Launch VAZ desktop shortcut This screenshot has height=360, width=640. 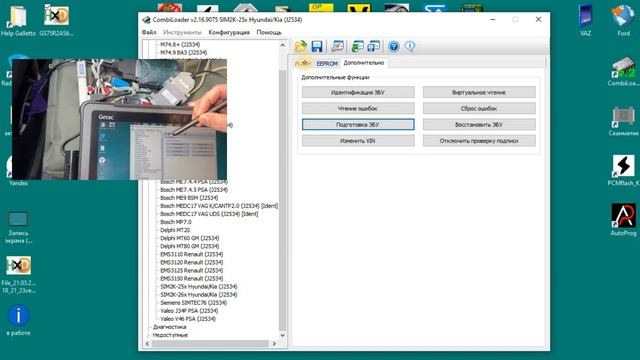pos(585,20)
